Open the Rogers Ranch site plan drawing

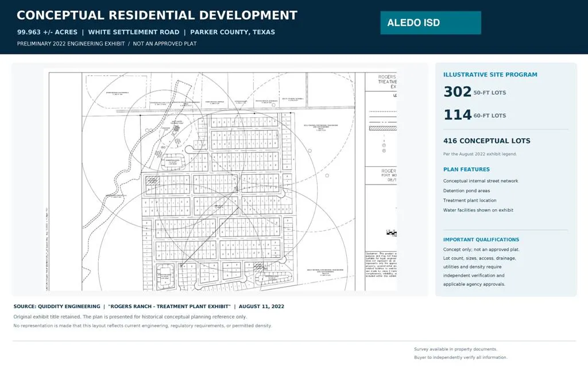click(220, 179)
